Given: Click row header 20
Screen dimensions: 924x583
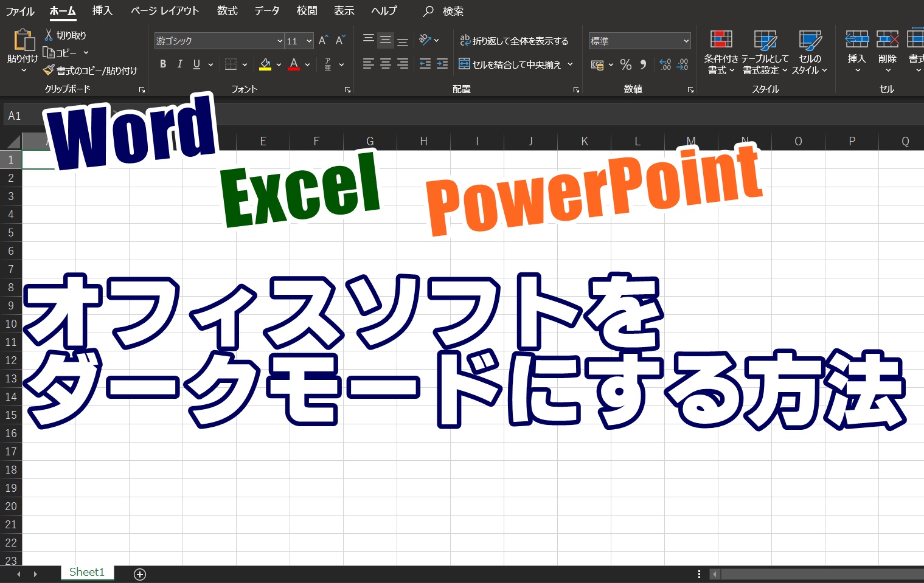Looking at the screenshot, I should click(11, 506).
